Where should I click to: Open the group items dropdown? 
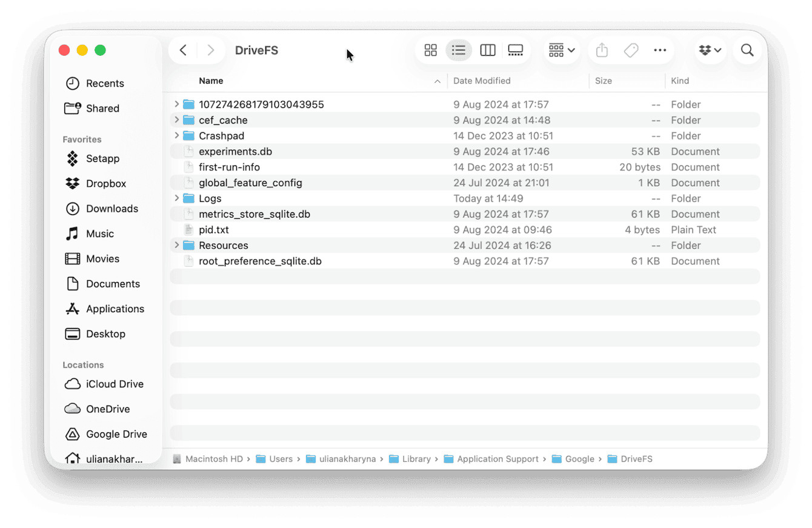click(560, 50)
